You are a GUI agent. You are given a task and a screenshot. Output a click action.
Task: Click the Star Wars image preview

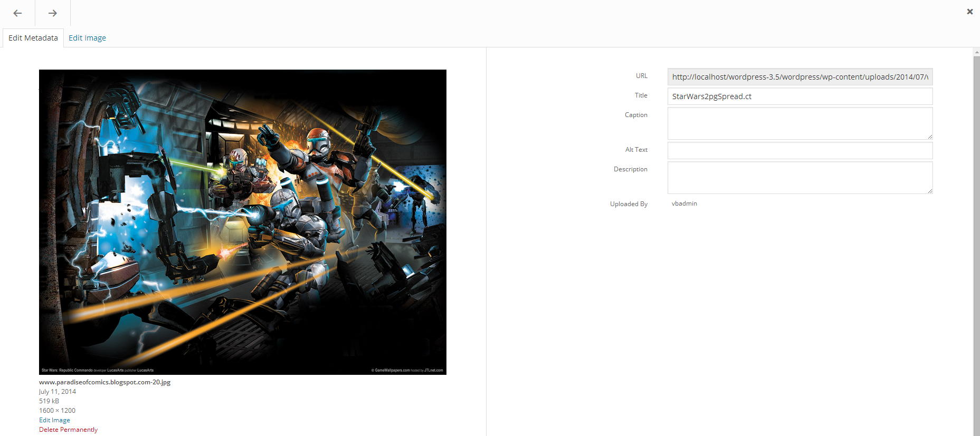click(243, 222)
